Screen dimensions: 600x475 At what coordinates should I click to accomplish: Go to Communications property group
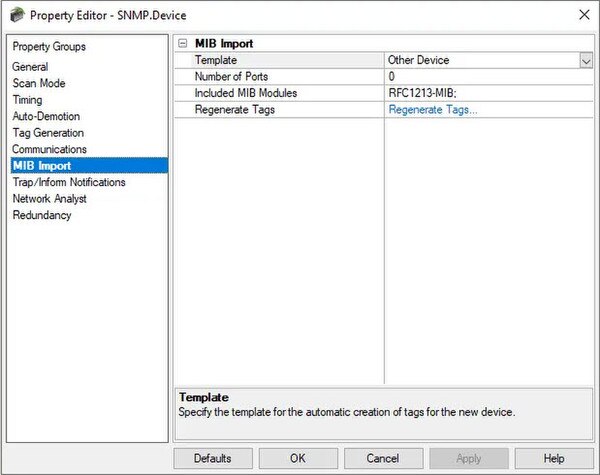click(49, 149)
